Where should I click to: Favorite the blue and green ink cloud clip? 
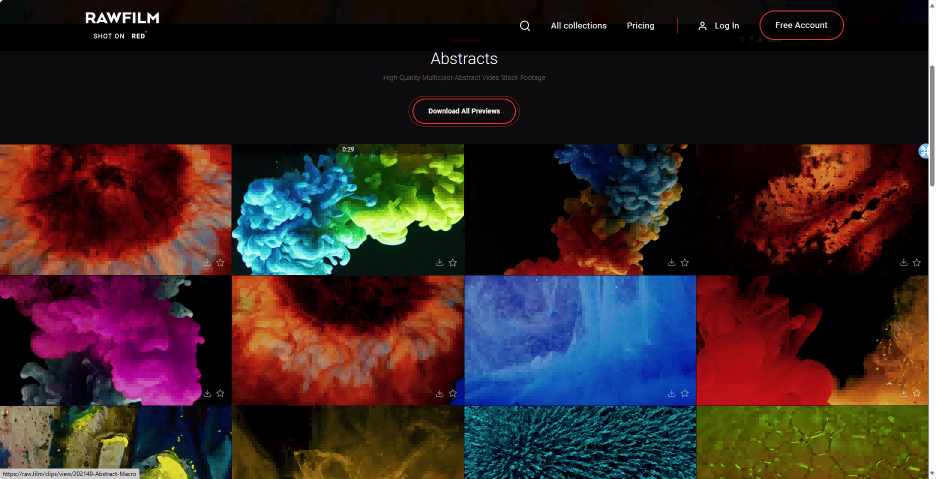[453, 262]
